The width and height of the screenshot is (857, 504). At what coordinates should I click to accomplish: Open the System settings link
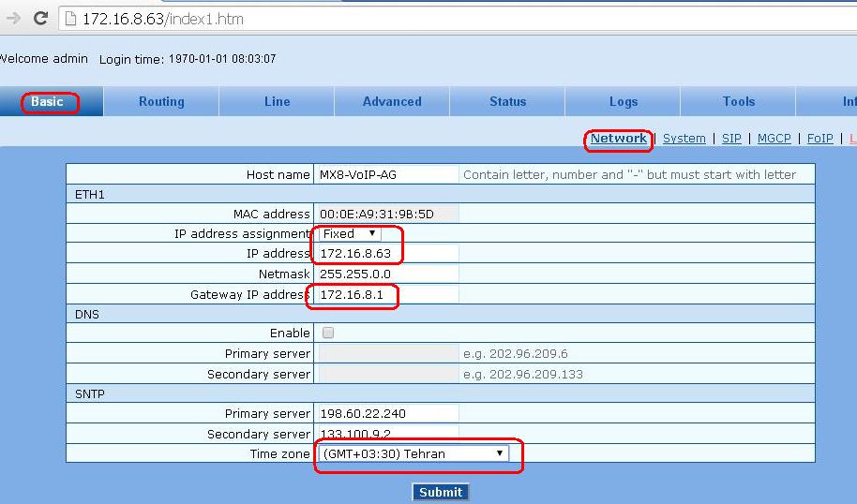pyautogui.click(x=684, y=139)
